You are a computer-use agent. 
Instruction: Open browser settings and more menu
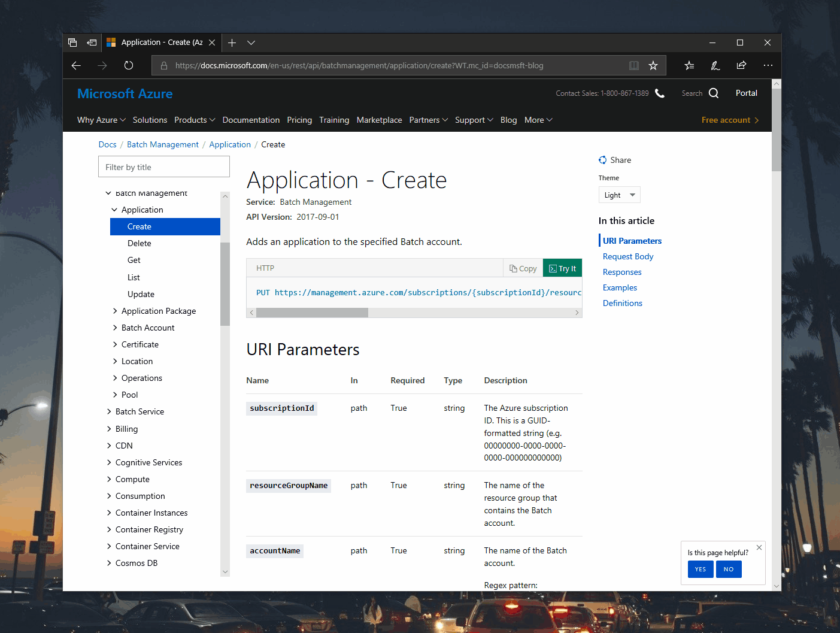click(768, 66)
